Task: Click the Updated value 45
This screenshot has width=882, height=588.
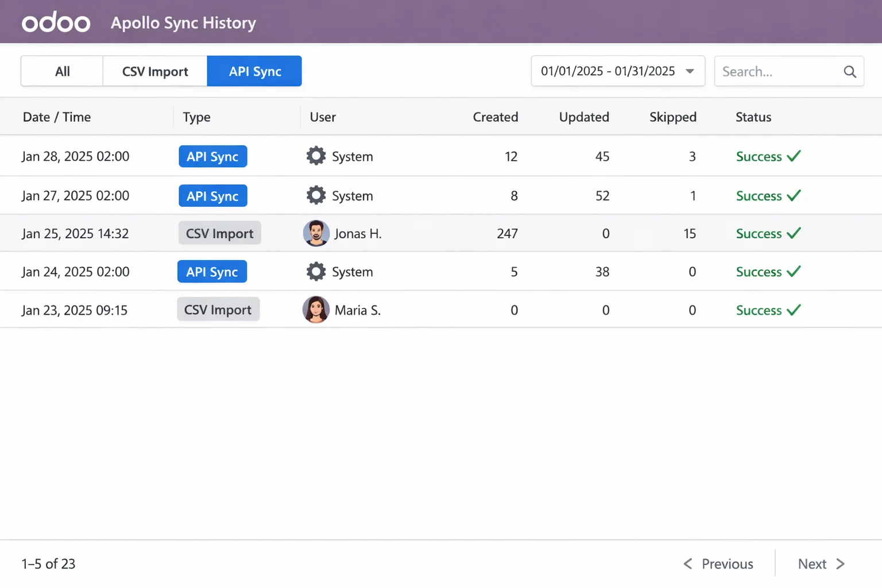Action: [602, 156]
